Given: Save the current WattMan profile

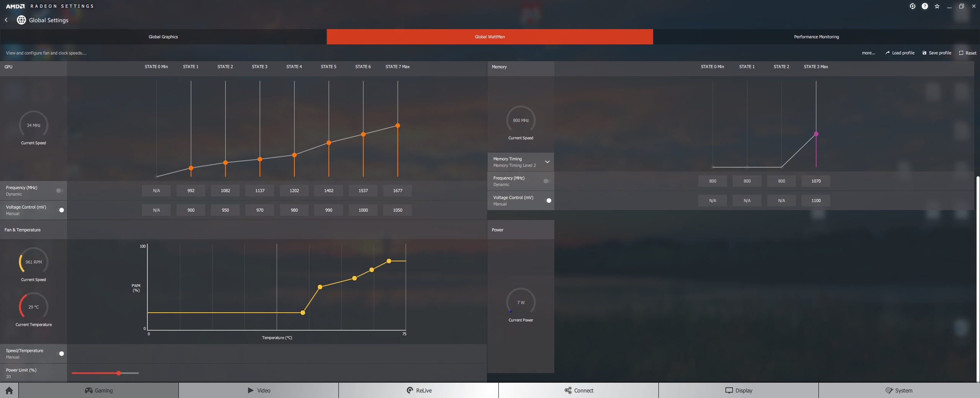Looking at the screenshot, I should point(937,53).
